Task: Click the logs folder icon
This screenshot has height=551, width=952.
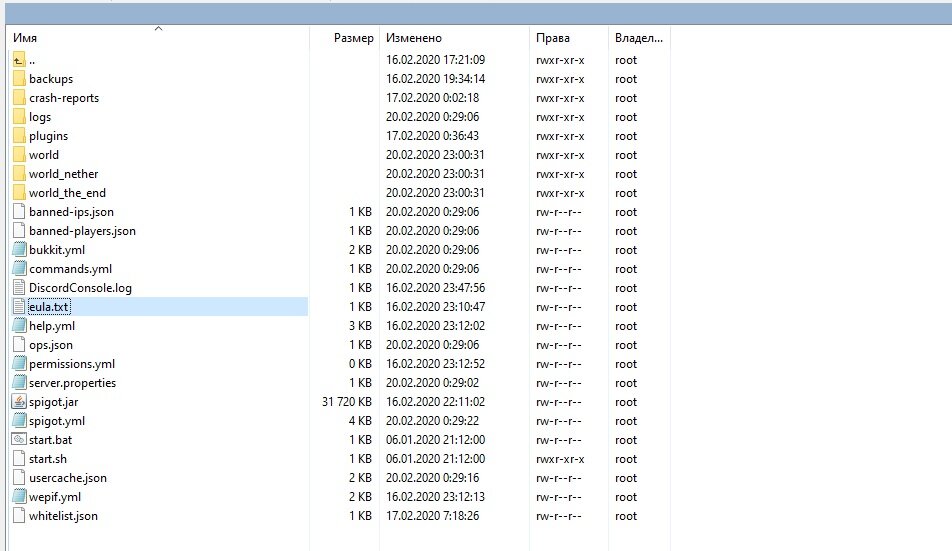Action: click(x=19, y=117)
